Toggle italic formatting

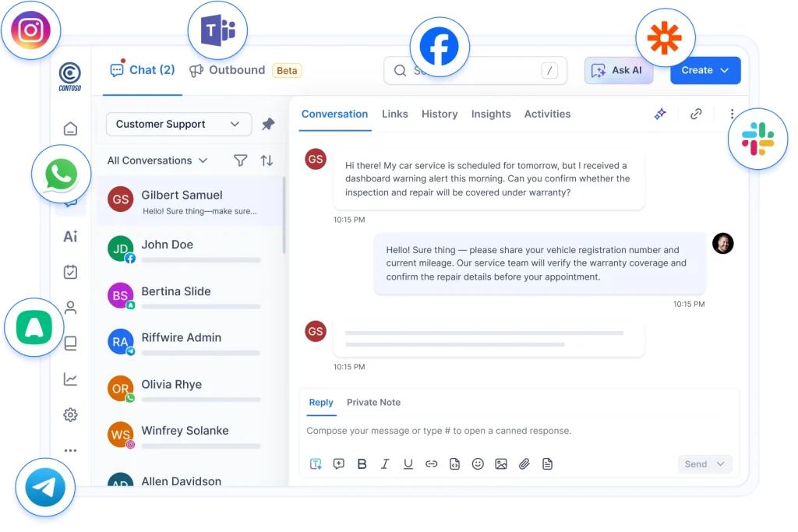(385, 464)
